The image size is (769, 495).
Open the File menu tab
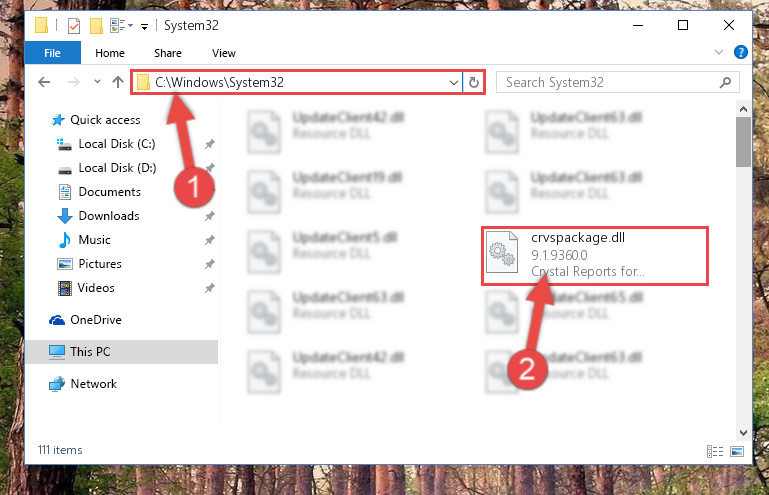52,53
